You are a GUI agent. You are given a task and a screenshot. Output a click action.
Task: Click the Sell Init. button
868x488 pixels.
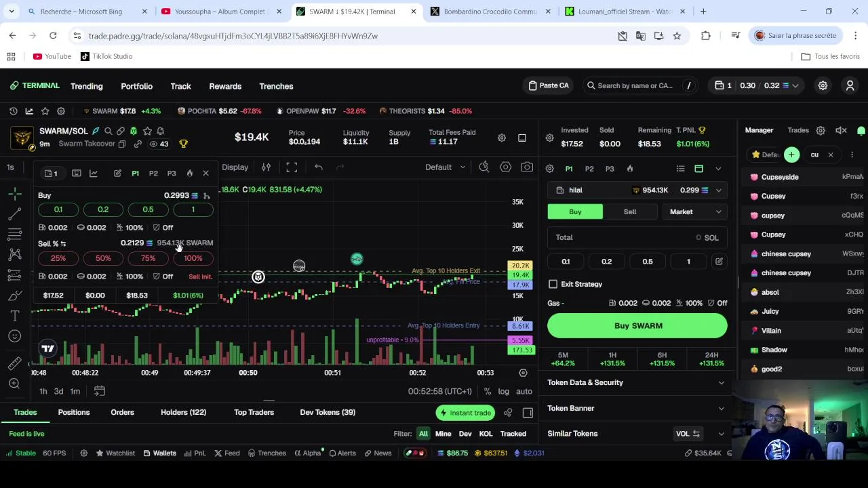click(x=200, y=277)
